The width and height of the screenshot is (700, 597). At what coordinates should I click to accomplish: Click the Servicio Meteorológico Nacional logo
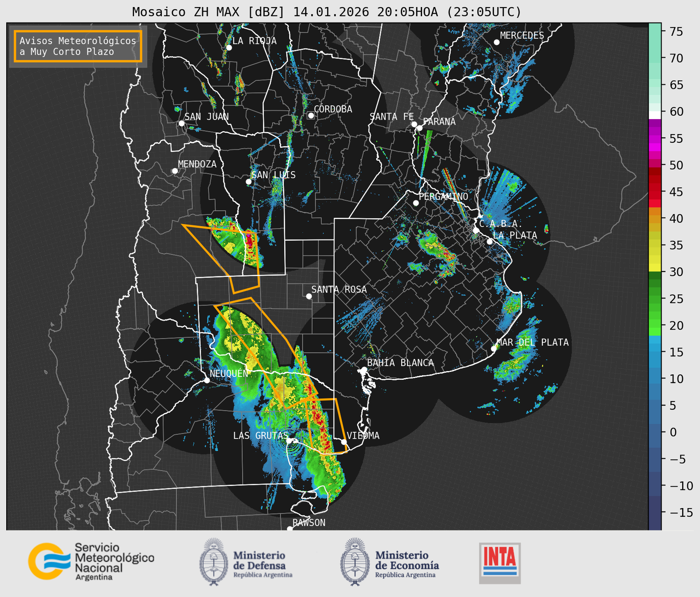pos(91,561)
